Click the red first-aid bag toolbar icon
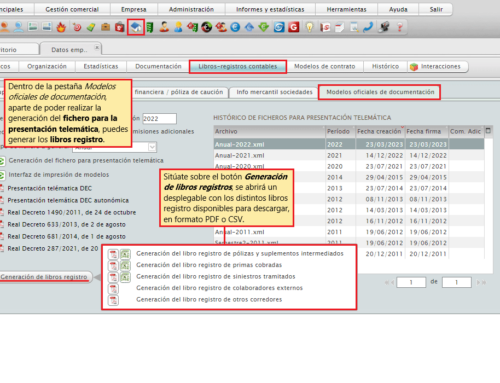 [x=120, y=27]
